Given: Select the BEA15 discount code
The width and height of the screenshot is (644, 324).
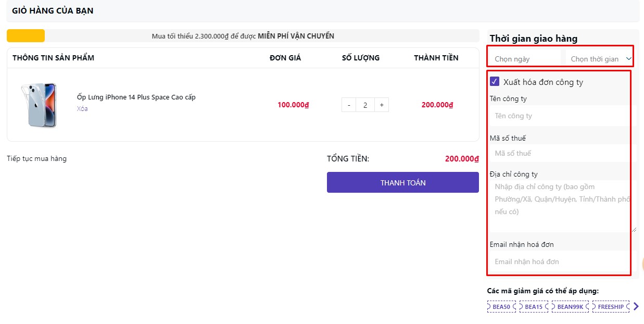Looking at the screenshot, I should coord(534,307).
